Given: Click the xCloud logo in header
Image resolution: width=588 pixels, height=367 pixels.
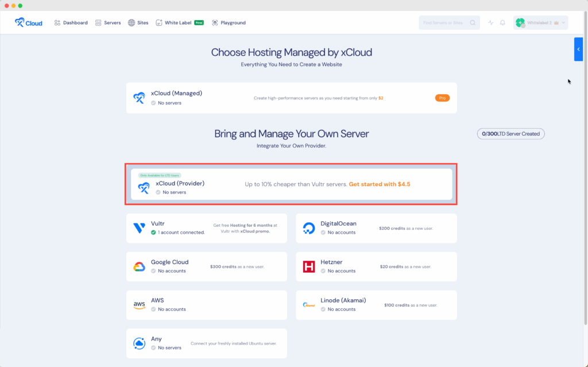Looking at the screenshot, I should (29, 22).
